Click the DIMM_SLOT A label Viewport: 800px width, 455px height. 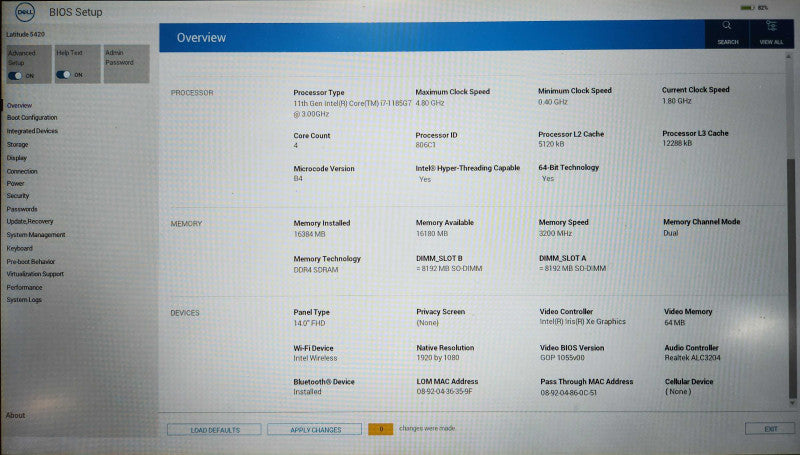tap(562, 258)
